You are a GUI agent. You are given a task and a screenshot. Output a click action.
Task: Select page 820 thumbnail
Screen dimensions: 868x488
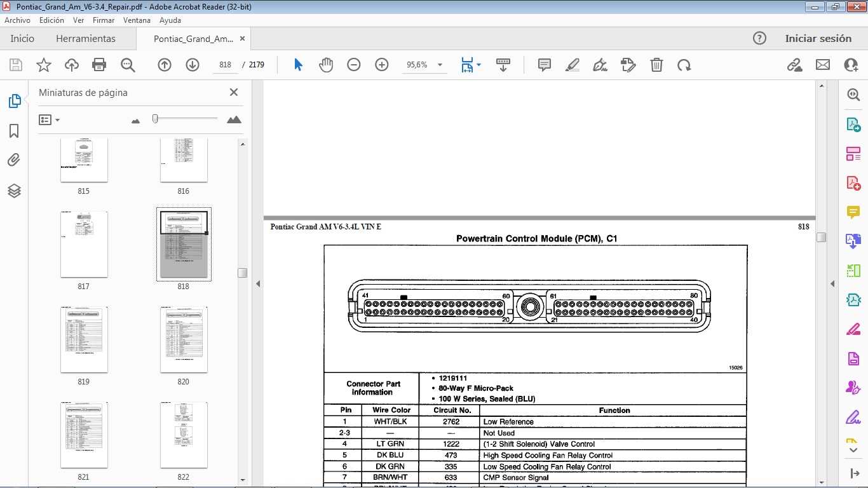pos(184,340)
